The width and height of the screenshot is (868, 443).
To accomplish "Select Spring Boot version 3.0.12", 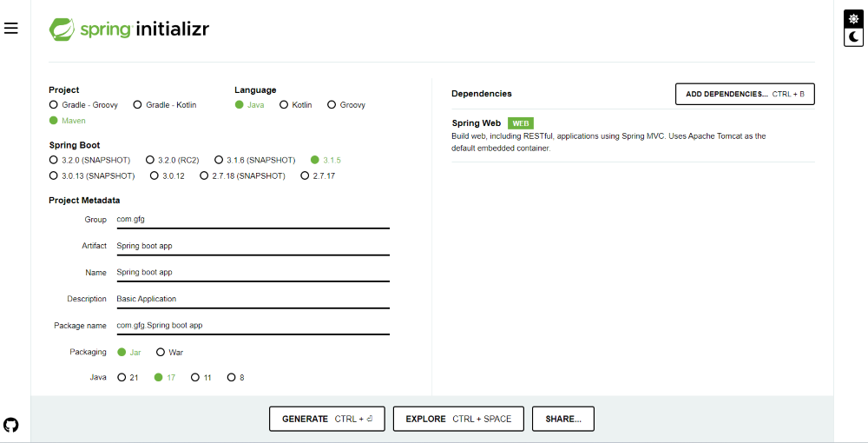I will click(x=168, y=175).
